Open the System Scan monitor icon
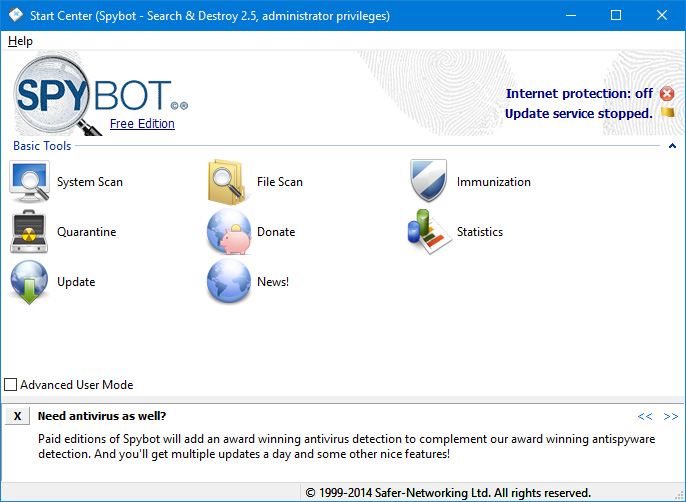 pos(29,181)
